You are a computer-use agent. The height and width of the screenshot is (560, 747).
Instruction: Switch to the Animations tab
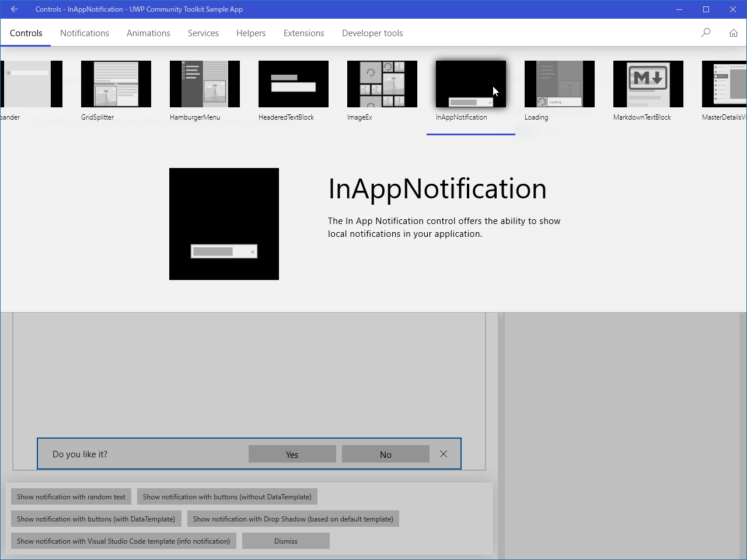(x=148, y=33)
